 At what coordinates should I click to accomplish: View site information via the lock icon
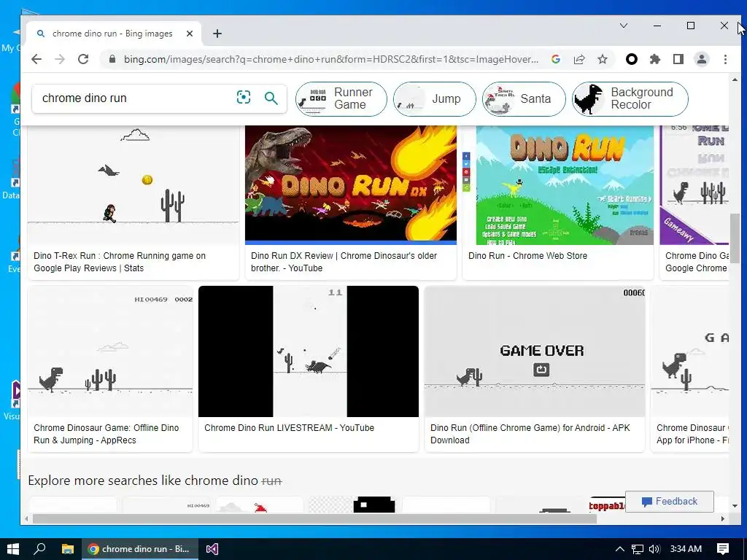click(x=112, y=59)
